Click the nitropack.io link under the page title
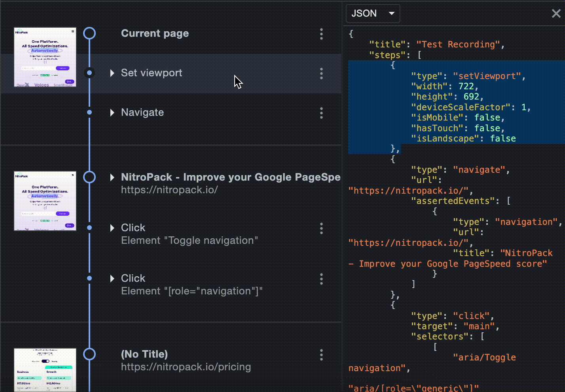 tap(169, 190)
